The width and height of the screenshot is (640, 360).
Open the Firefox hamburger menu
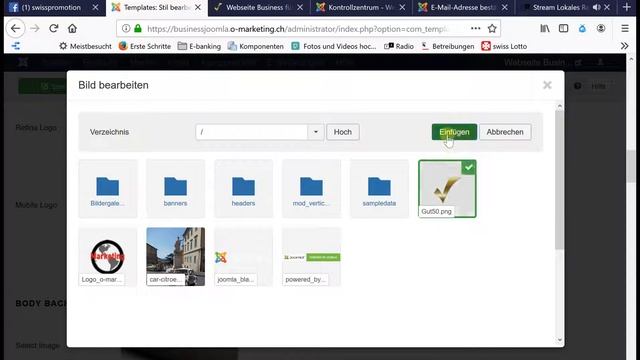(x=625, y=28)
